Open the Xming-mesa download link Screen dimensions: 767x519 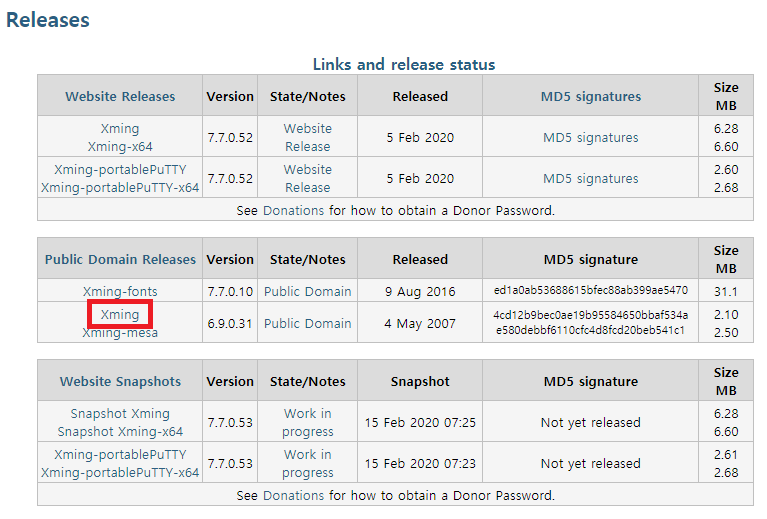(120, 333)
